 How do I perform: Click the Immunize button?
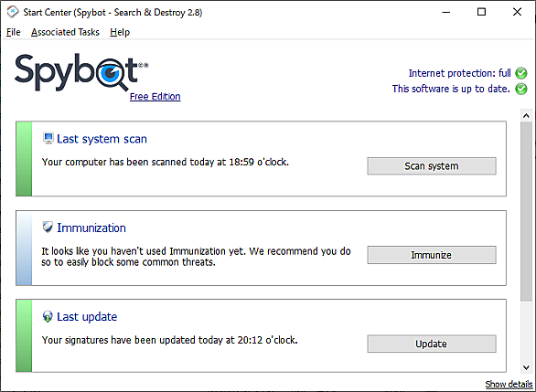pyautogui.click(x=432, y=255)
